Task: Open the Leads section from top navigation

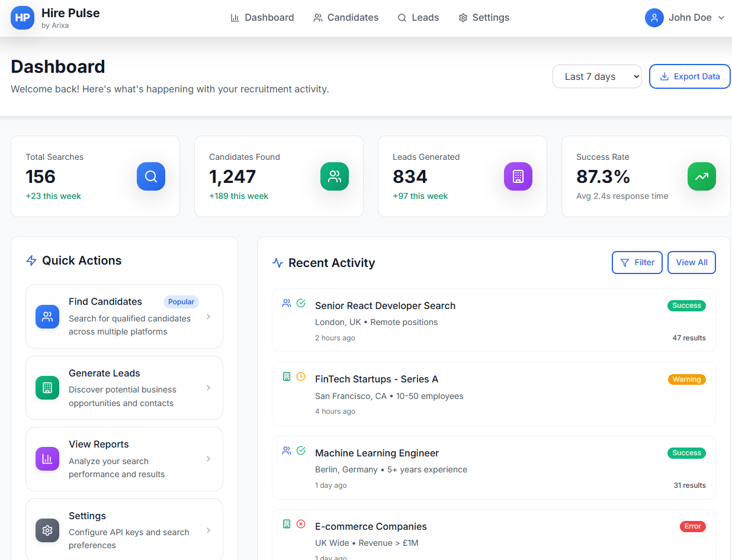Action: click(x=419, y=17)
